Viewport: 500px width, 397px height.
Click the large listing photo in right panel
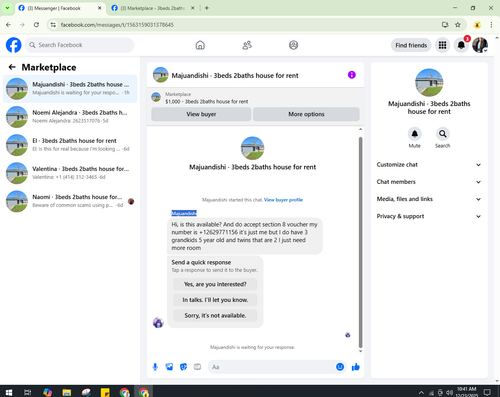tap(429, 83)
